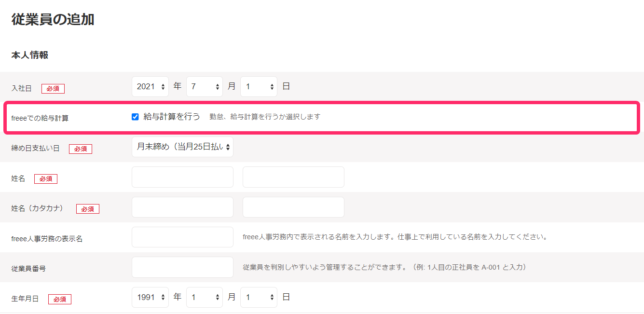644x314 pixels.
Task: Open the 入社日 year dropdown showing 2021
Action: (x=150, y=87)
